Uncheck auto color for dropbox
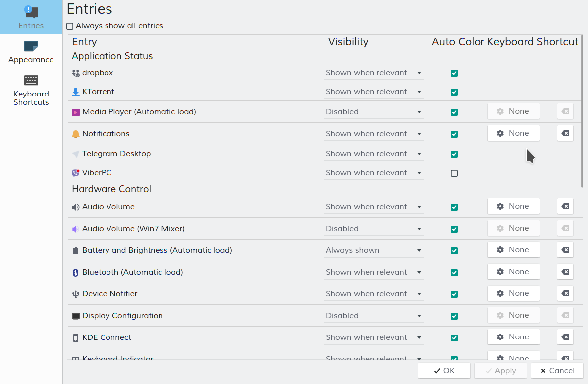Image resolution: width=588 pixels, height=384 pixels. tap(454, 73)
